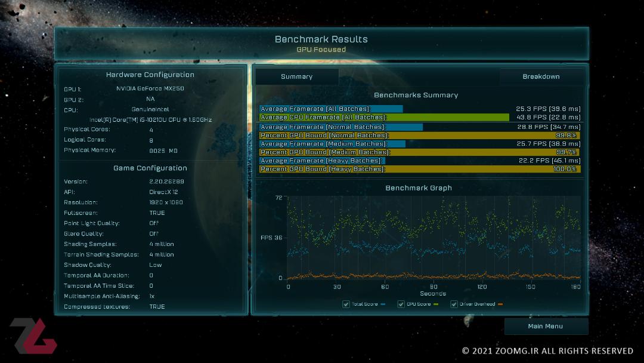Click the green CPU Score legend swatch

pyautogui.click(x=436, y=304)
